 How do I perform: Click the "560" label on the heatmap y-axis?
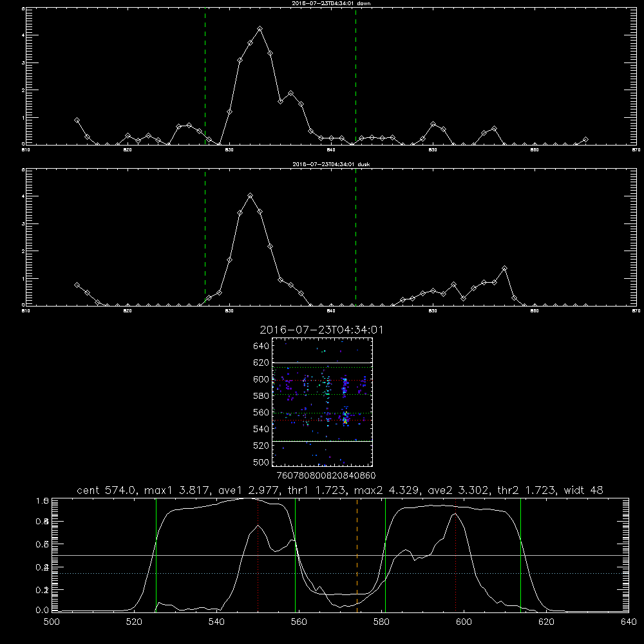tap(261, 412)
